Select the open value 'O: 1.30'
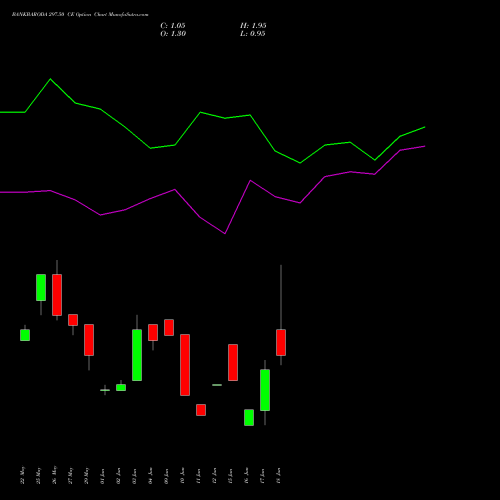This screenshot has height=500, width=500. pos(173,34)
